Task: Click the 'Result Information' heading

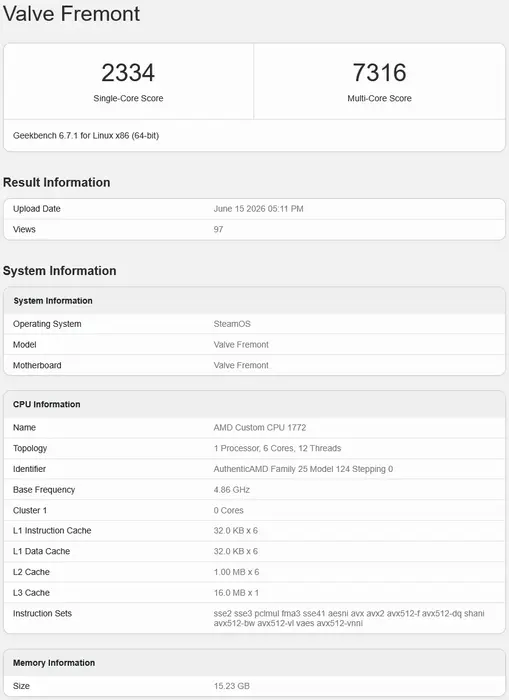Action: 57,182
